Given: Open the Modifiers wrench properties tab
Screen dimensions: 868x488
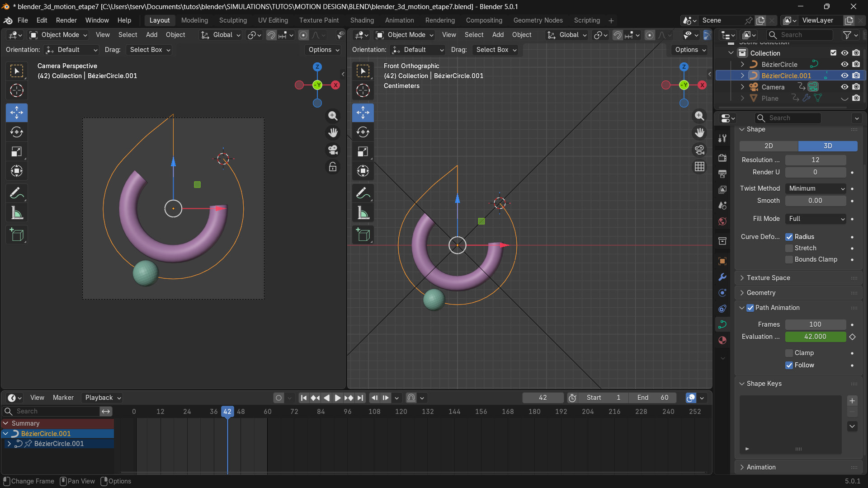Looking at the screenshot, I should tap(722, 277).
